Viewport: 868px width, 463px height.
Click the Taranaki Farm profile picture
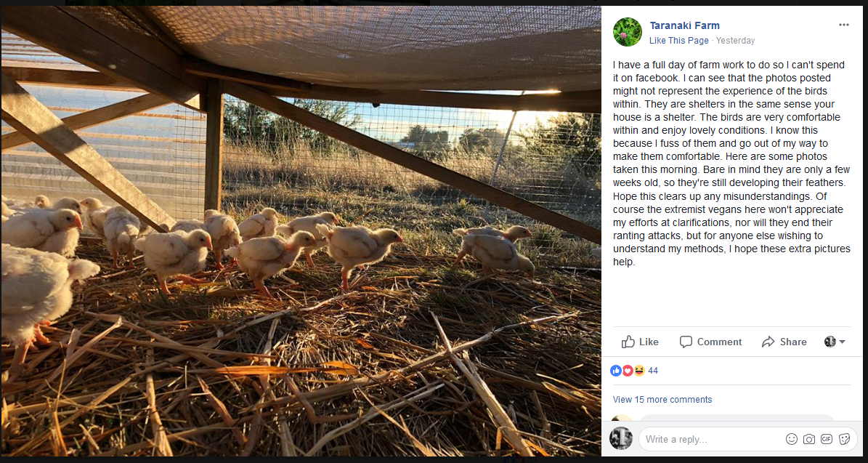point(628,32)
